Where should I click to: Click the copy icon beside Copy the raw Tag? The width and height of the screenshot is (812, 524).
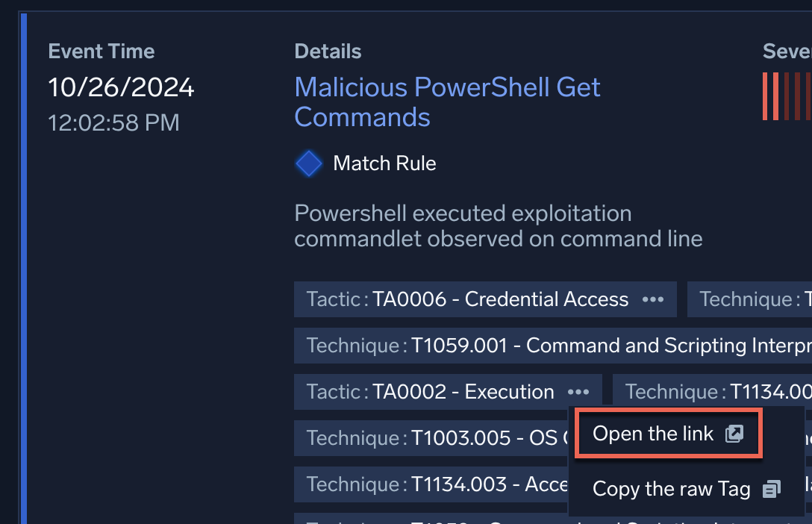[x=771, y=489]
